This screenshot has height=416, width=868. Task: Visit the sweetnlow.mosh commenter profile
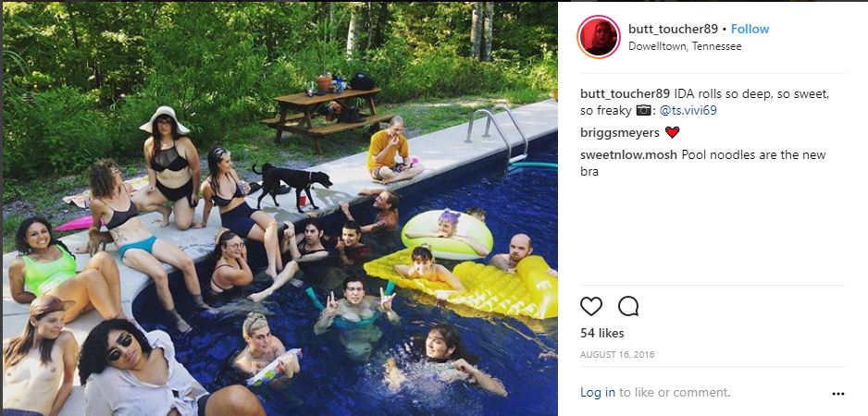(x=628, y=155)
